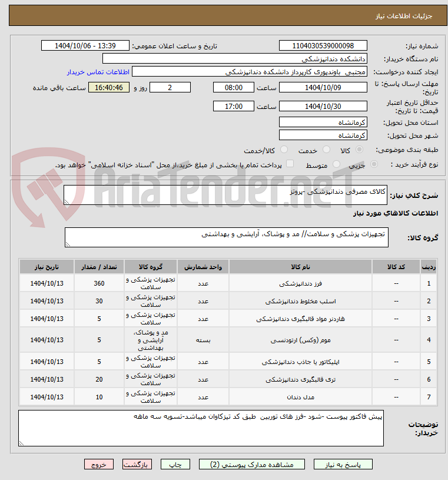The image size is (448, 480).
Task: Select the کالا/خدمت radio button
Action: point(284,150)
